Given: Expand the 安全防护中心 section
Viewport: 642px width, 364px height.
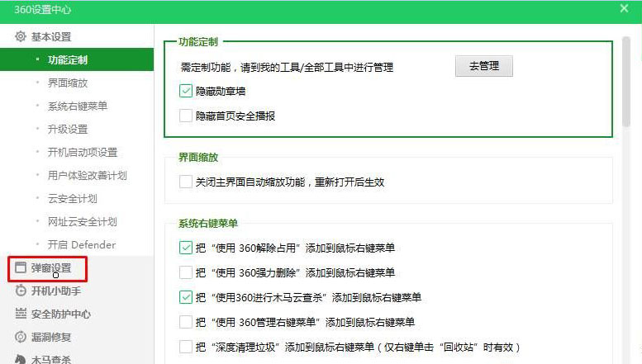Looking at the screenshot, I should pyautogui.click(x=61, y=314).
